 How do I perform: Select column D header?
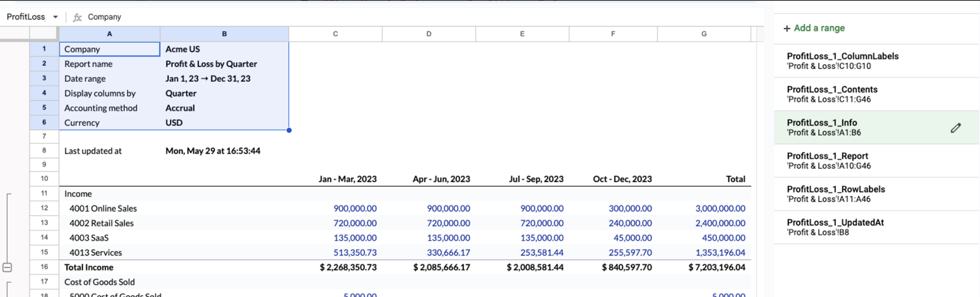(x=429, y=34)
